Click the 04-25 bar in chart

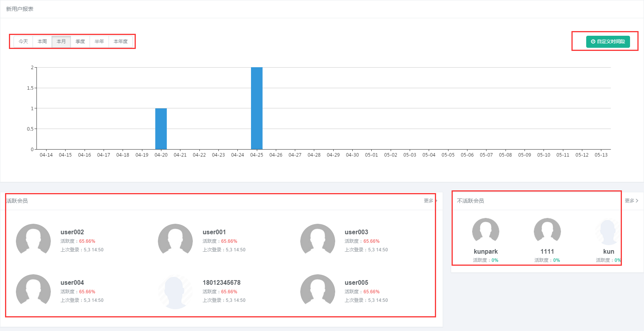coord(257,109)
